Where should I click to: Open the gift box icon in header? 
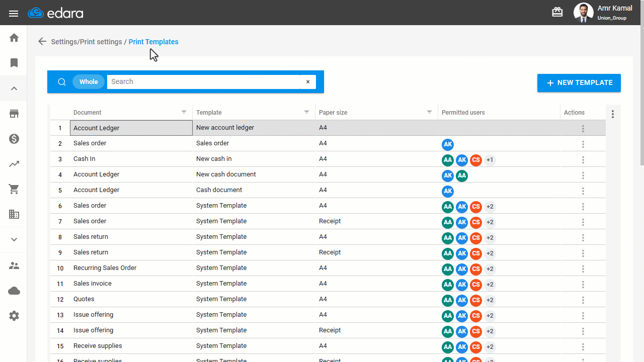(557, 13)
